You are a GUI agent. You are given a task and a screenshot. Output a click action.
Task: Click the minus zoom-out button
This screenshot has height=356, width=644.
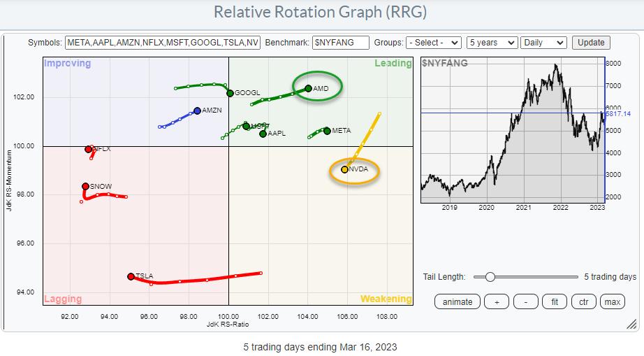[x=525, y=302]
